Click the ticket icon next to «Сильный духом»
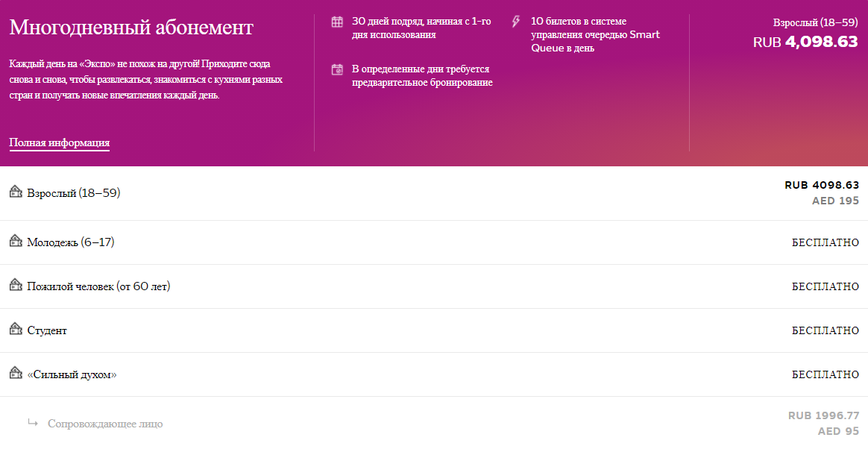868x452 pixels. 16,373
